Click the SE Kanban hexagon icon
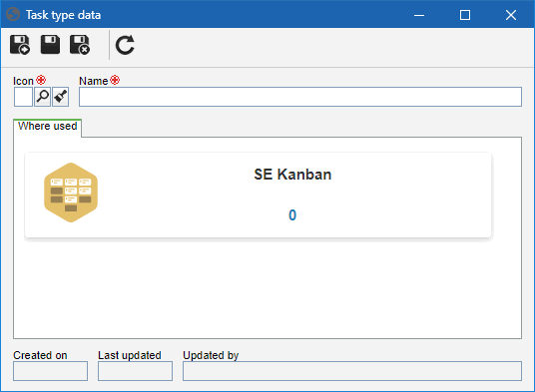The image size is (535, 392). point(71,193)
